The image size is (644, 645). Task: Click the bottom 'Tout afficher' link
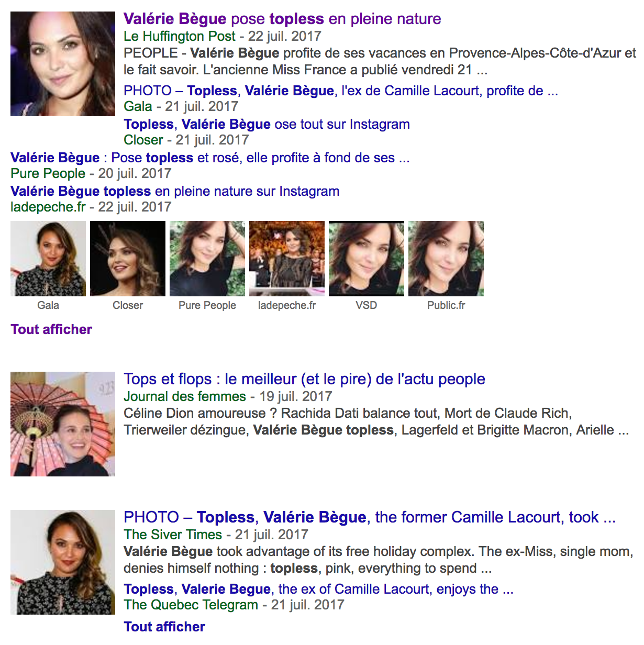coord(164,627)
